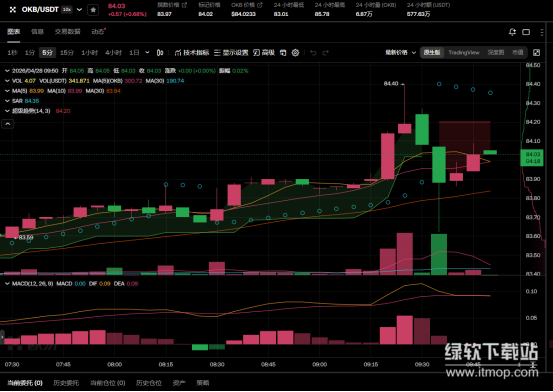This screenshot has width=553, height=392.
Task: Open the 最新价格 price type dropdown
Action: [x=400, y=53]
